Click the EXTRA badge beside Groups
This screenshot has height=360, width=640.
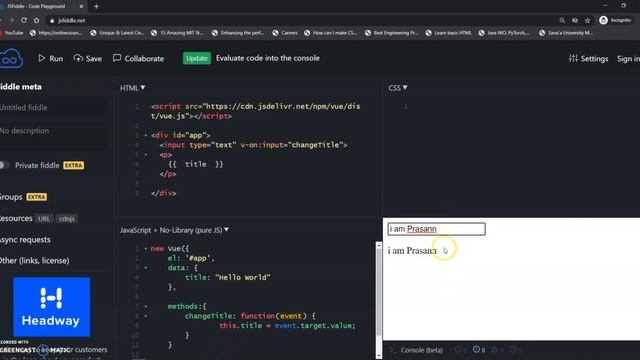click(x=37, y=197)
